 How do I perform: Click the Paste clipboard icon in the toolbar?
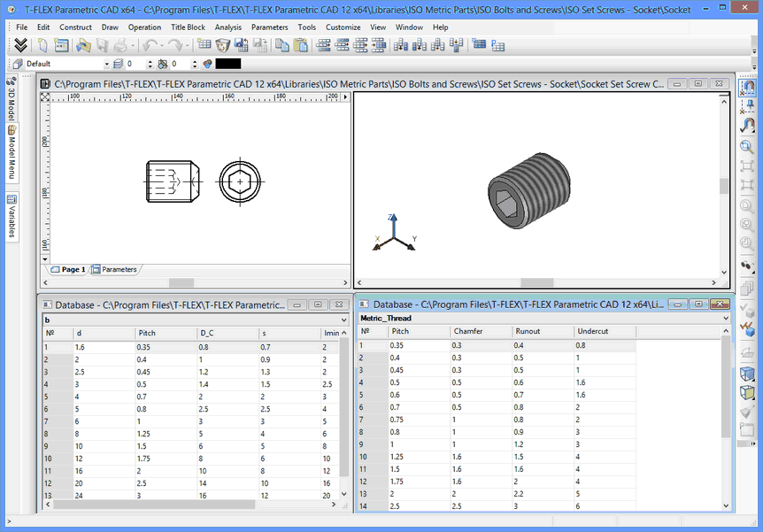(301, 45)
